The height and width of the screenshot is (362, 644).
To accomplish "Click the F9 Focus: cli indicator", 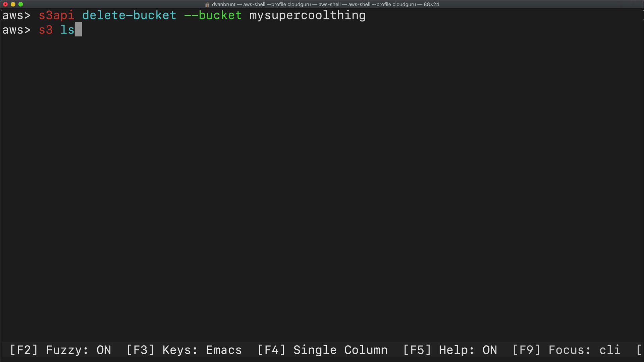I will click(x=566, y=350).
